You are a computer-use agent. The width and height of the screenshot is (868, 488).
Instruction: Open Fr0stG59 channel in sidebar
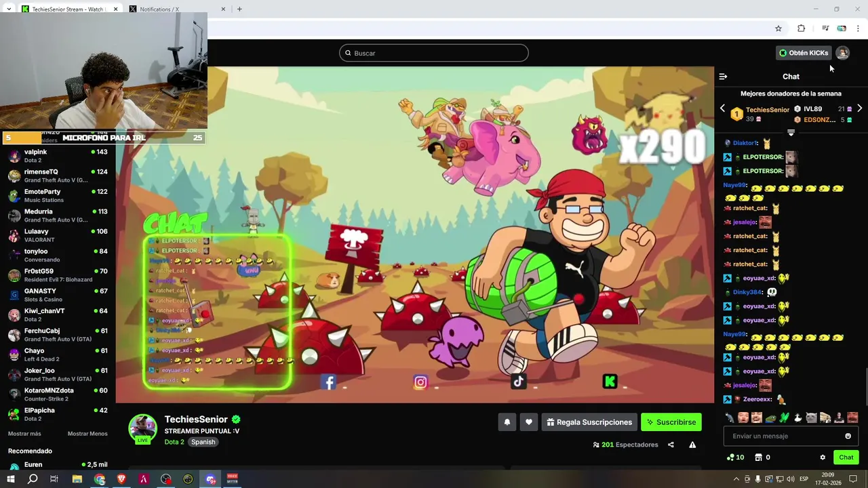click(x=58, y=275)
